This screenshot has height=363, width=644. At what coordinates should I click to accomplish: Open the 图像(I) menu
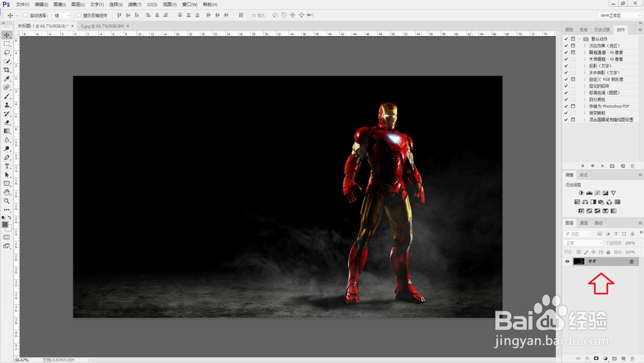coord(59,5)
